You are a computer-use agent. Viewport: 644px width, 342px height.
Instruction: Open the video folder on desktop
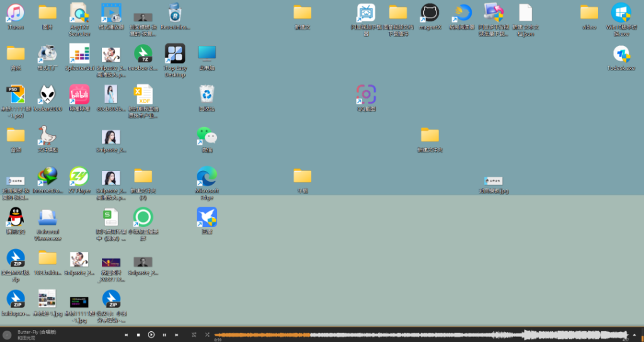click(589, 13)
